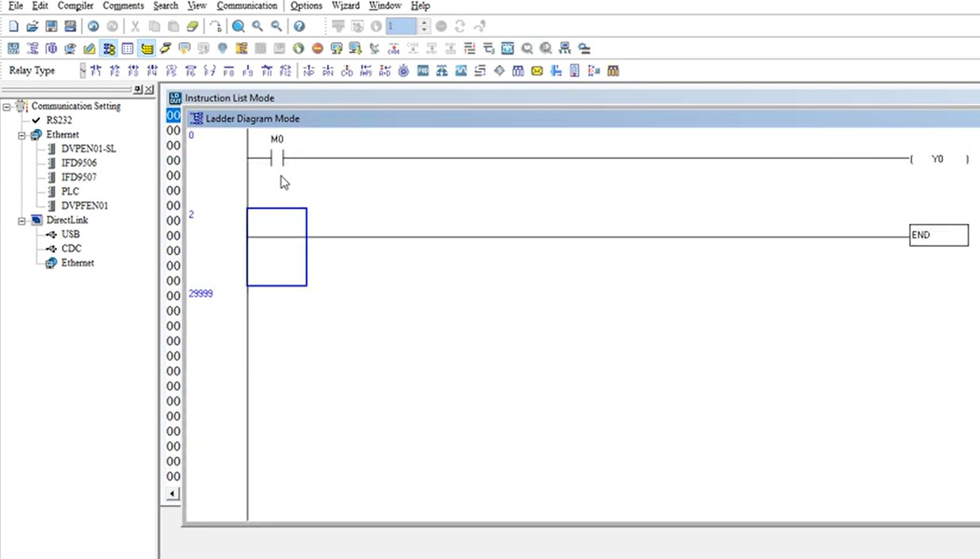Click the number field showing 1 in toolbar

pyautogui.click(x=402, y=26)
